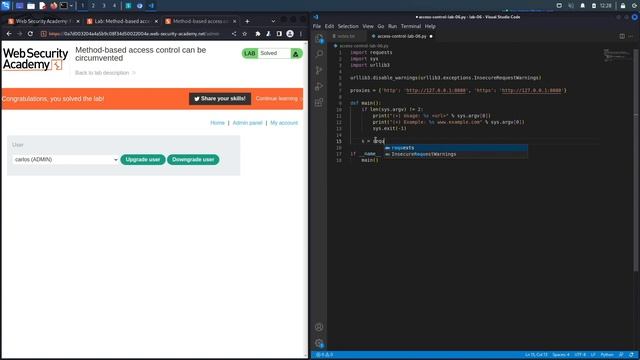Switch to the notes.txt editor tab

(346, 36)
